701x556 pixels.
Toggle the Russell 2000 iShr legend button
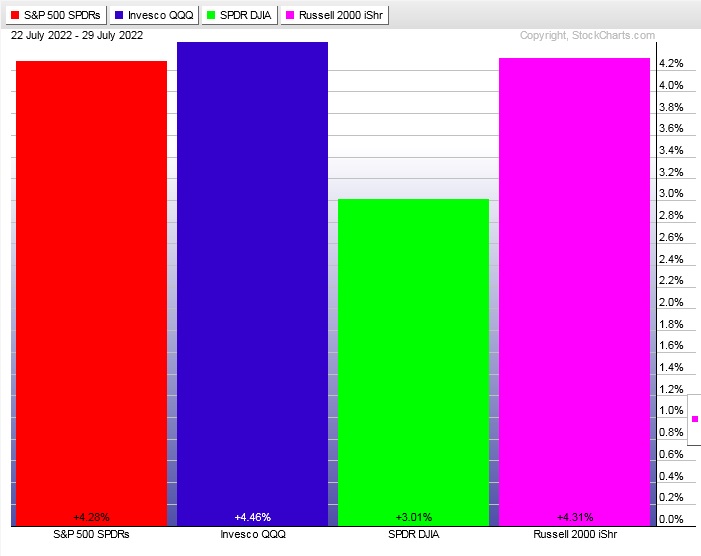pyautogui.click(x=334, y=15)
